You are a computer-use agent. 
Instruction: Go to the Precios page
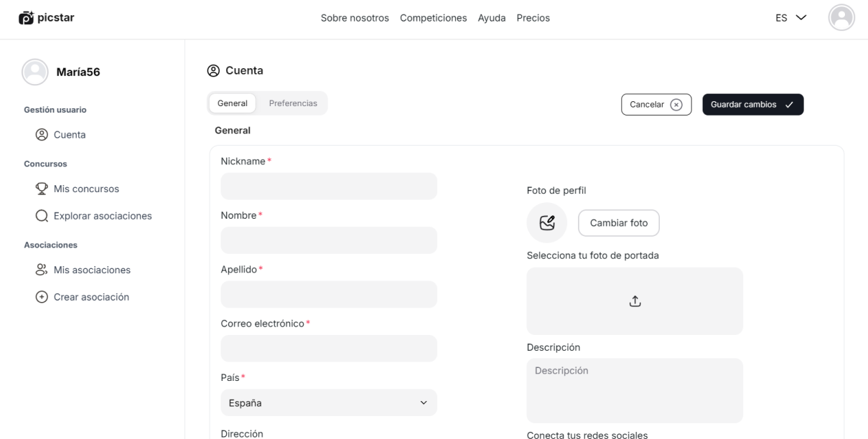(533, 18)
